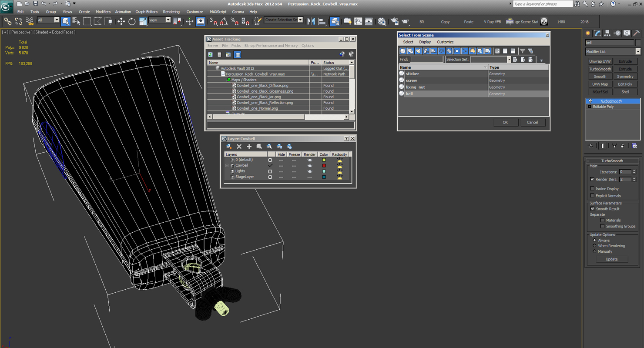
Task: Open the Modifiers menu
Action: [x=103, y=12]
